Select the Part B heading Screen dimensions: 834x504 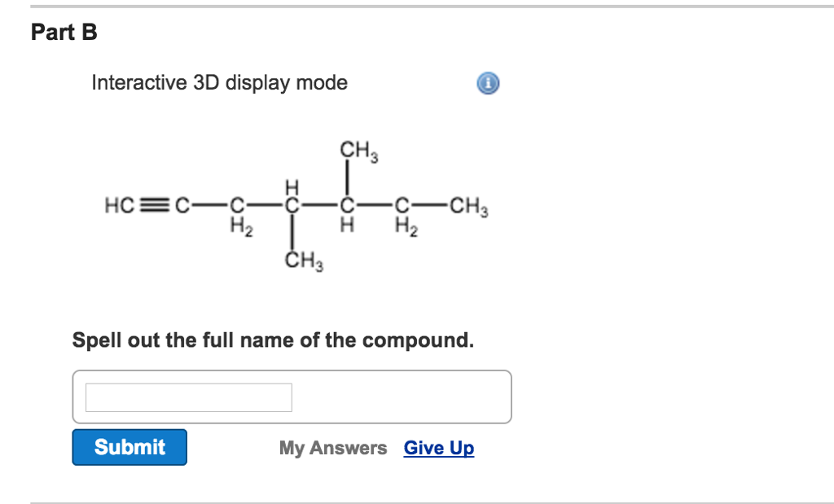[62, 32]
